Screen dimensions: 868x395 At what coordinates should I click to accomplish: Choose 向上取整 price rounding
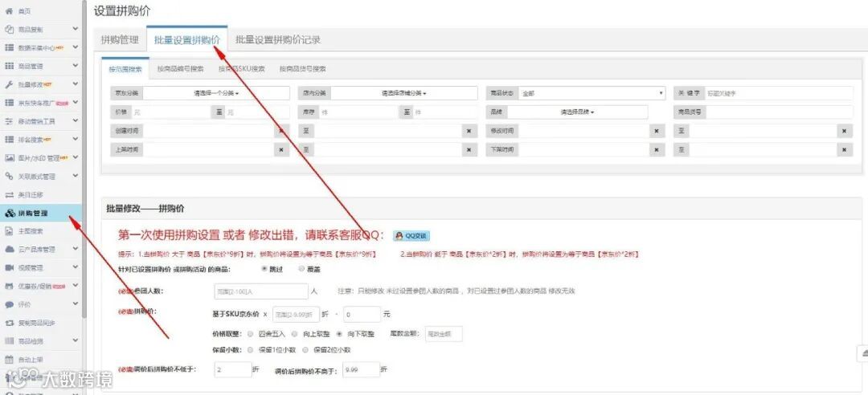(294, 334)
